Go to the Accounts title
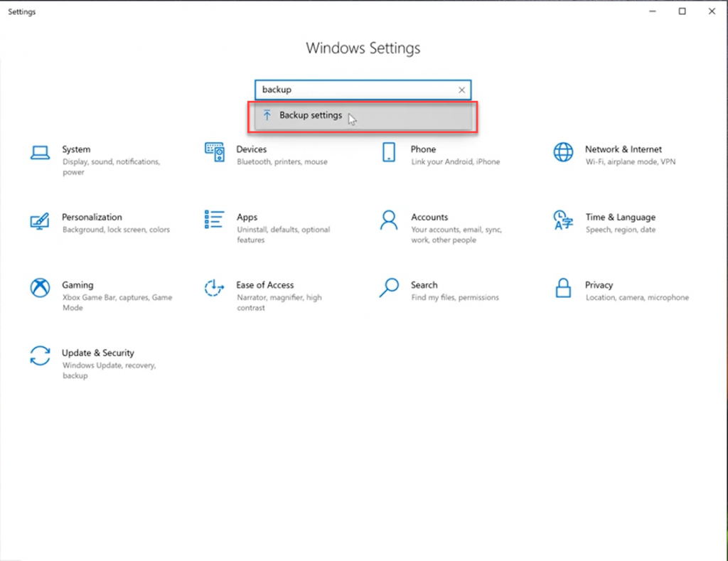Screen dimensions: 728x561 pyautogui.click(x=429, y=218)
